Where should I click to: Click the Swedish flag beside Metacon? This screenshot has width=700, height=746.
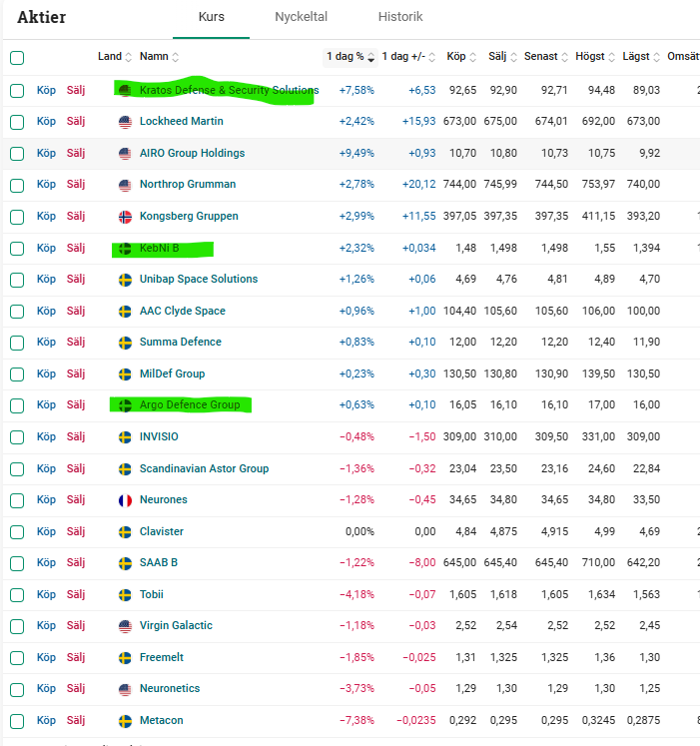pos(125,721)
